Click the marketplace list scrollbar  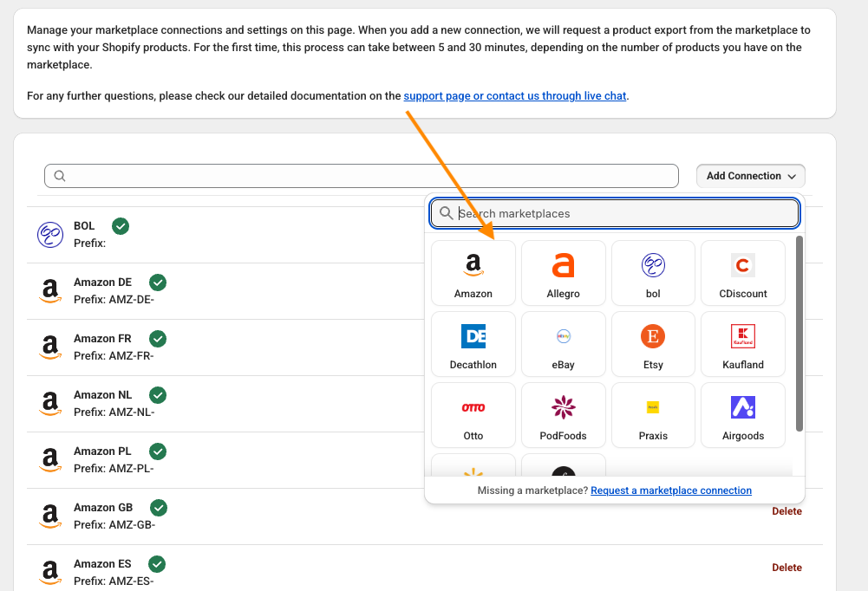[799, 333]
